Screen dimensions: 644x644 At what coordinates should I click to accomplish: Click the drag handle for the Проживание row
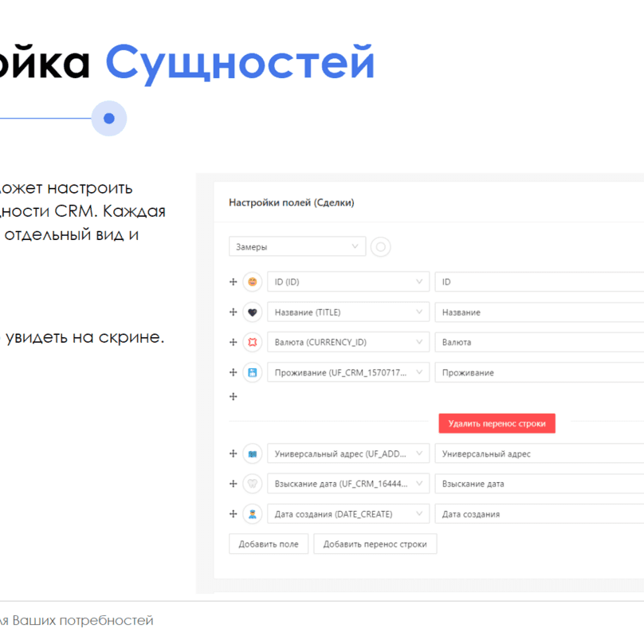click(234, 372)
